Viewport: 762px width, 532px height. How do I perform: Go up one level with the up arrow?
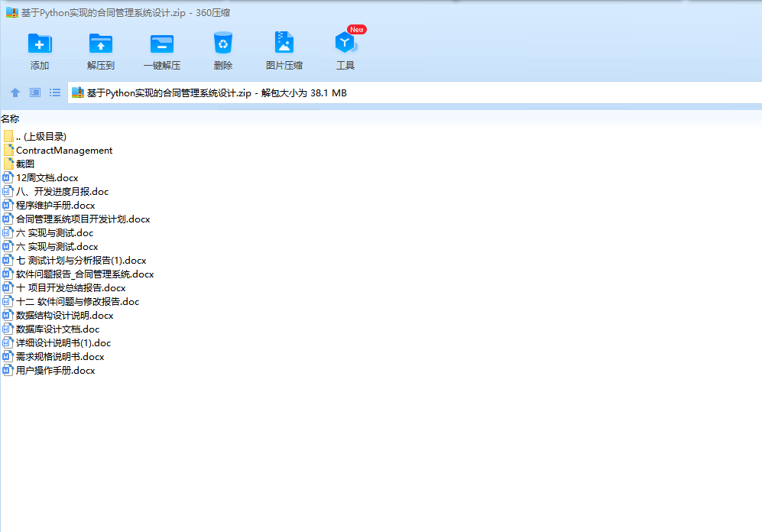(15, 92)
